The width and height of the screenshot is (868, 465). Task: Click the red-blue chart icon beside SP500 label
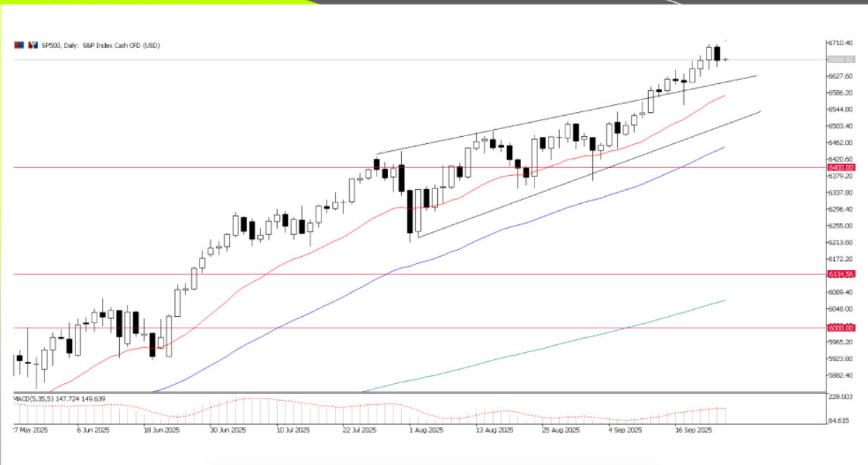32,45
